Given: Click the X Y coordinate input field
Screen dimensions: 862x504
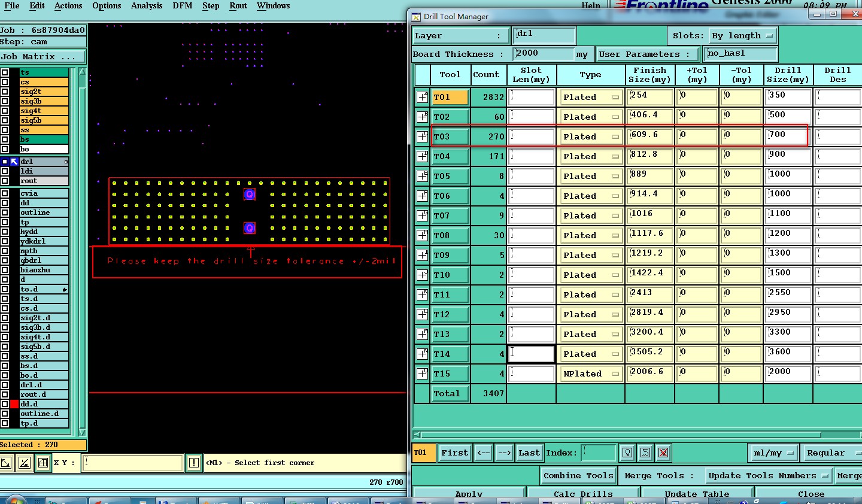Looking at the screenshot, I should click(132, 463).
